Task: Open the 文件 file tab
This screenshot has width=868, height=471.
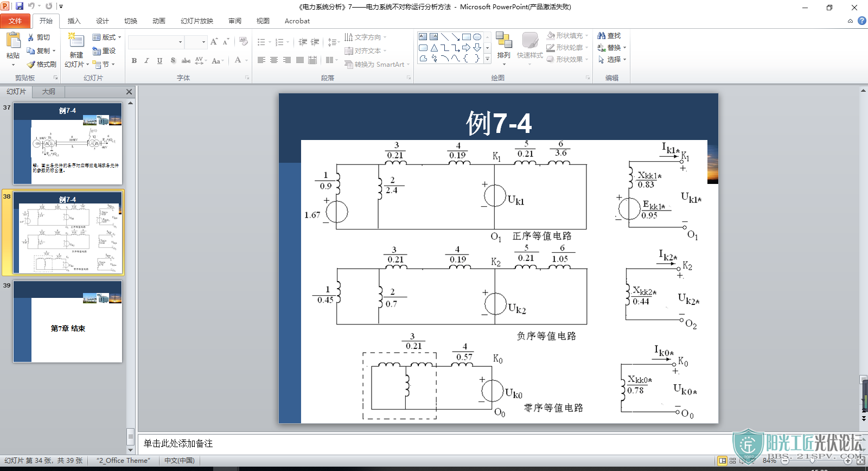Action: [x=15, y=21]
